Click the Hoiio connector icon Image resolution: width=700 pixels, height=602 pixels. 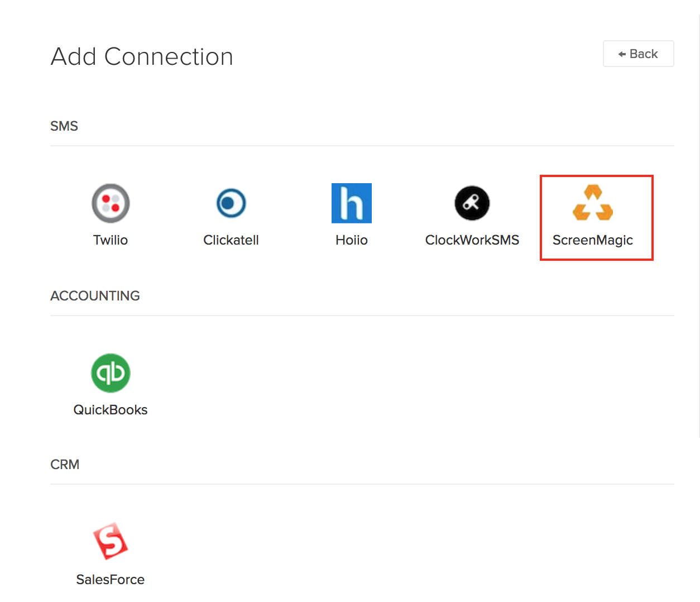[x=352, y=203]
